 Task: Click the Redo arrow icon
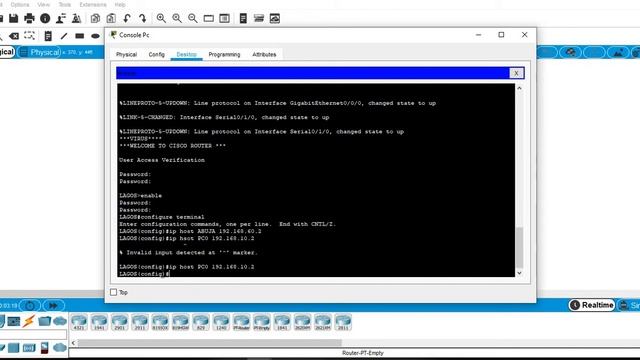(x=142, y=18)
